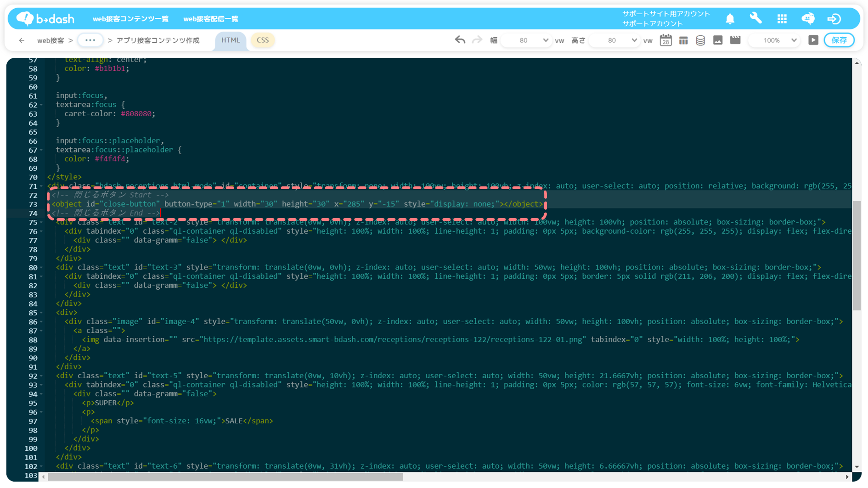Click line number 88 in gutter
The height and width of the screenshot is (488, 868).
click(33, 340)
